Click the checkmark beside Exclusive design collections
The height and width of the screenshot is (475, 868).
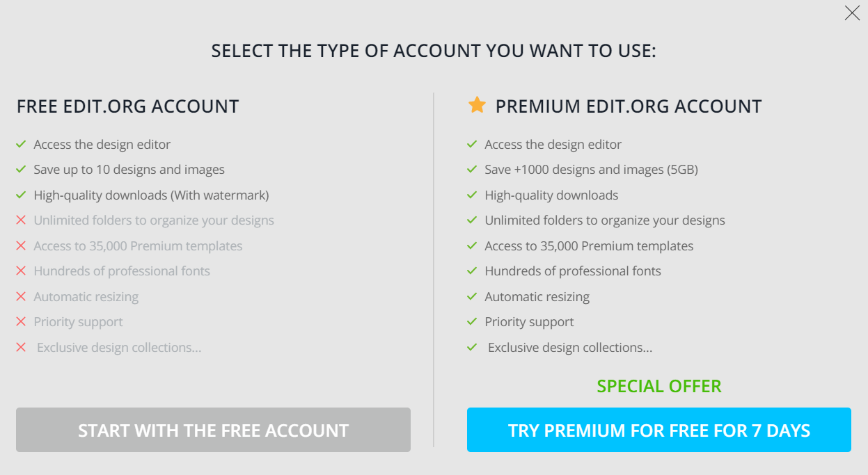471,347
